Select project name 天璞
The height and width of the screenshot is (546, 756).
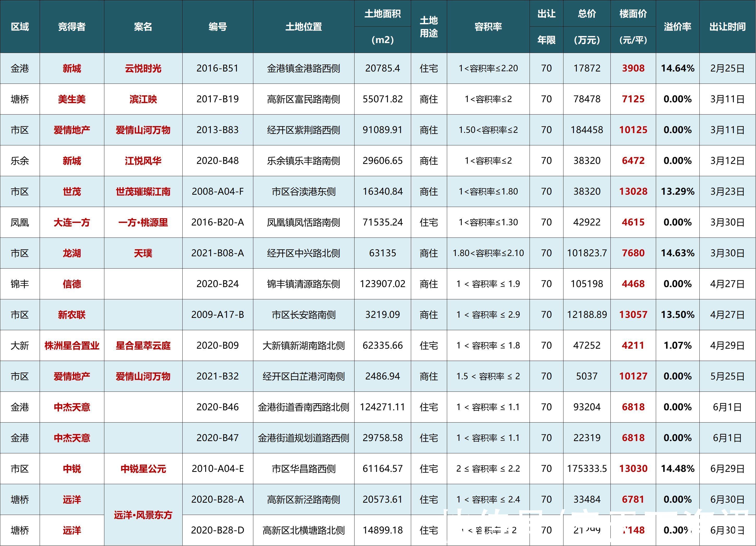click(143, 253)
